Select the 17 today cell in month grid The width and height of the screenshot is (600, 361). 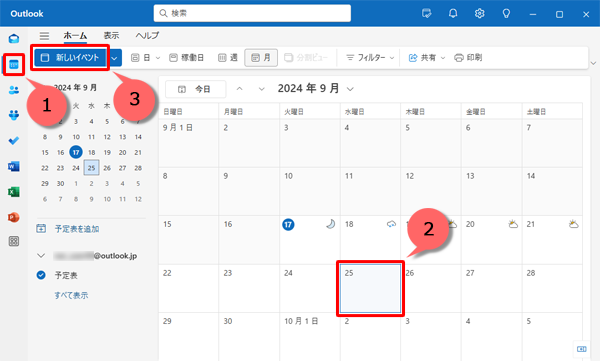(x=310, y=240)
